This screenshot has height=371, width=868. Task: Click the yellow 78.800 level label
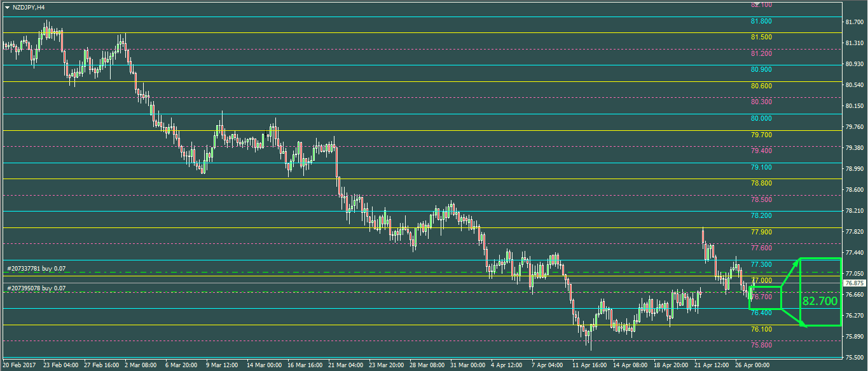pyautogui.click(x=761, y=183)
